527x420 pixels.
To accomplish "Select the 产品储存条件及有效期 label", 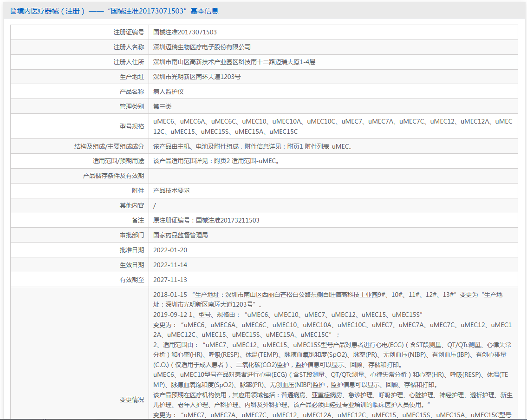I will (x=114, y=176).
